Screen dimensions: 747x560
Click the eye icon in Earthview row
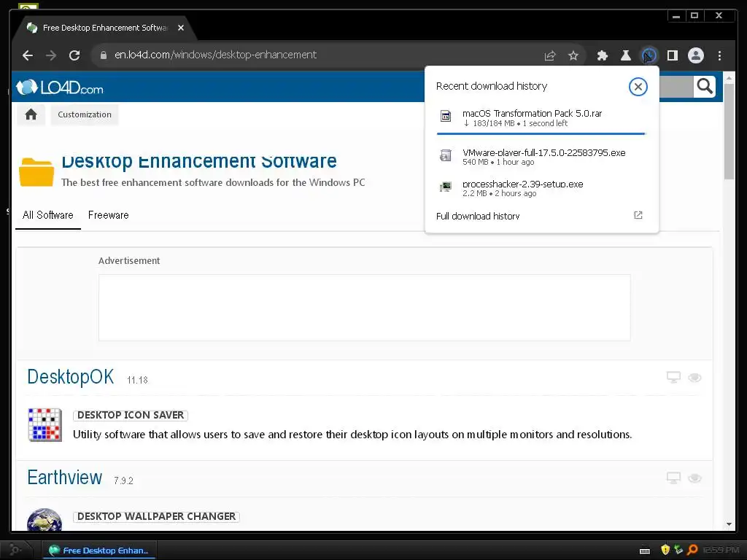pos(694,478)
